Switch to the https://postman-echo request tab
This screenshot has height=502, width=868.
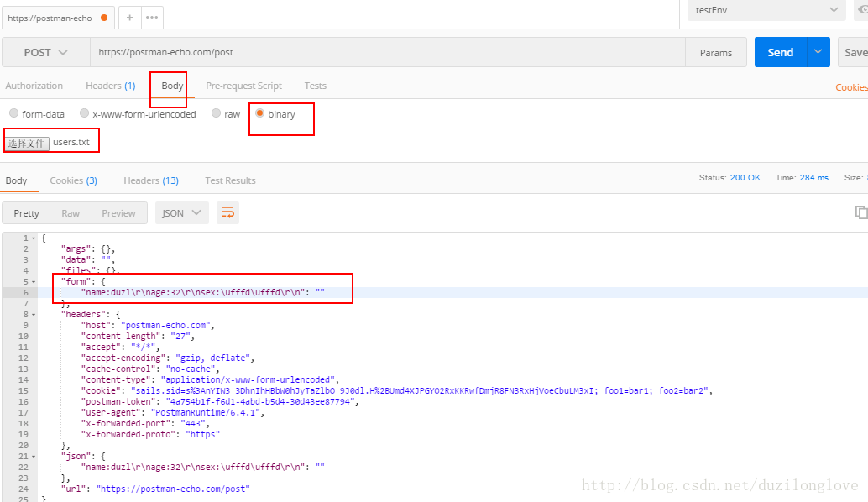pos(58,18)
